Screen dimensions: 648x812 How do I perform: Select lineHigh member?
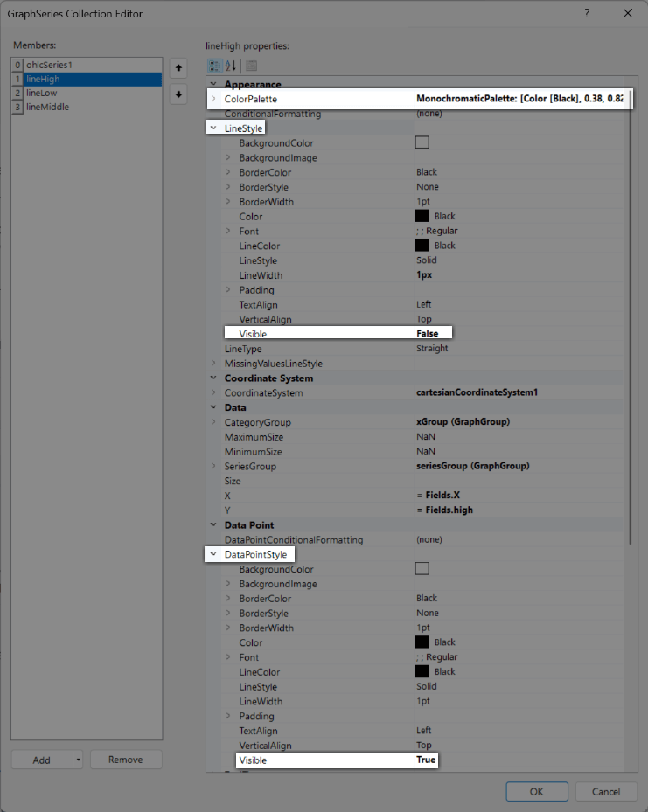87,79
